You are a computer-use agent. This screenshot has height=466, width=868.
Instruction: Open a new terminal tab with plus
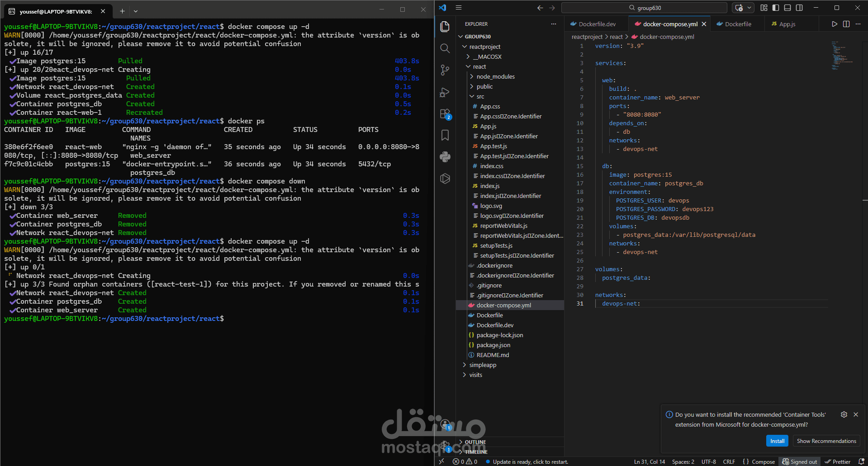pyautogui.click(x=122, y=11)
